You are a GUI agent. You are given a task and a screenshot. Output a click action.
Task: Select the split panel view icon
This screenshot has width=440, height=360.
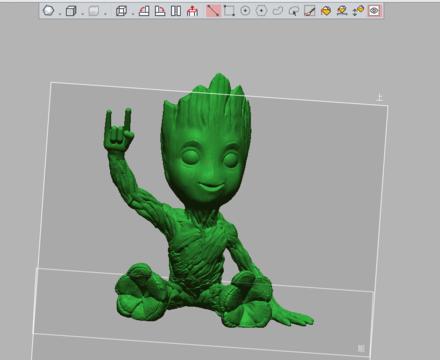point(176,11)
